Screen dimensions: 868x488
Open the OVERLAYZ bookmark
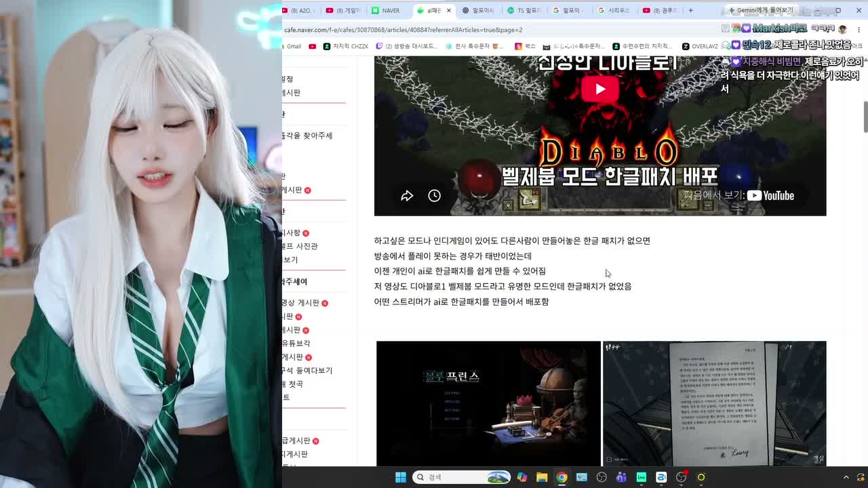pos(700,46)
